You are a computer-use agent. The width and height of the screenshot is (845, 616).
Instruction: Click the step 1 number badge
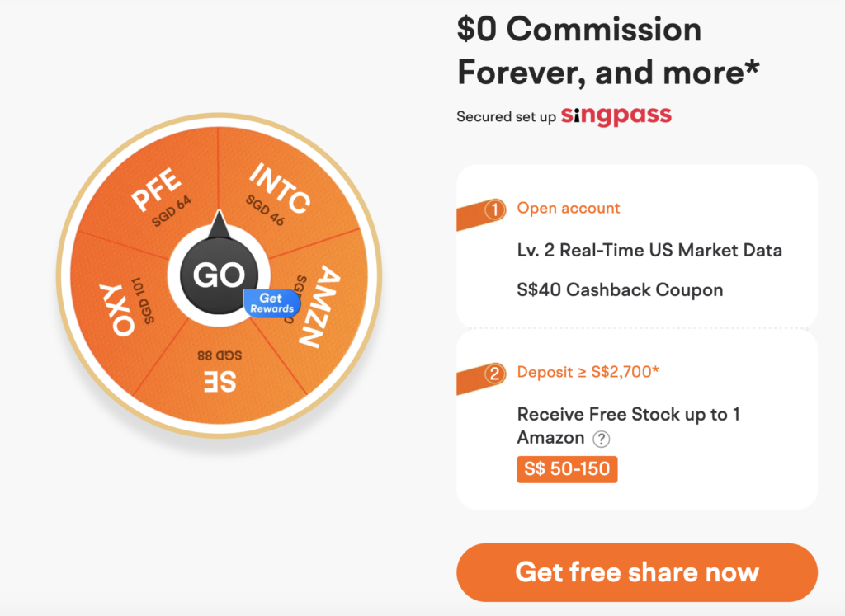(x=495, y=209)
